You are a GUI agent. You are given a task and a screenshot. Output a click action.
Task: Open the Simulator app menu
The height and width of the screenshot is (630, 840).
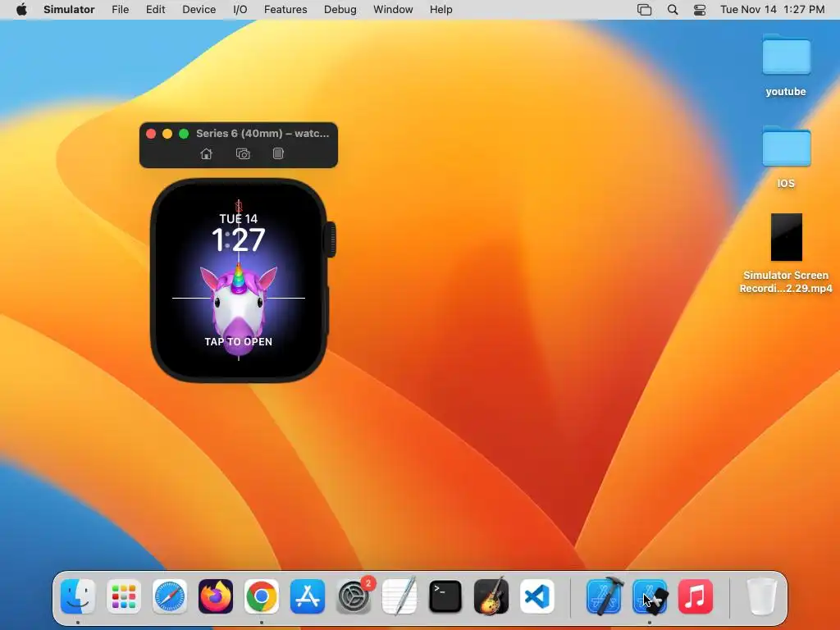coord(69,10)
